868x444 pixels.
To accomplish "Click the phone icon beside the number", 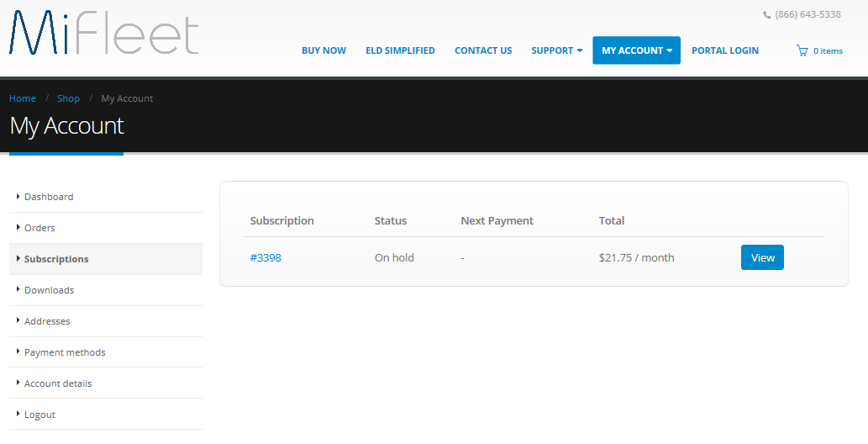I will pyautogui.click(x=766, y=15).
